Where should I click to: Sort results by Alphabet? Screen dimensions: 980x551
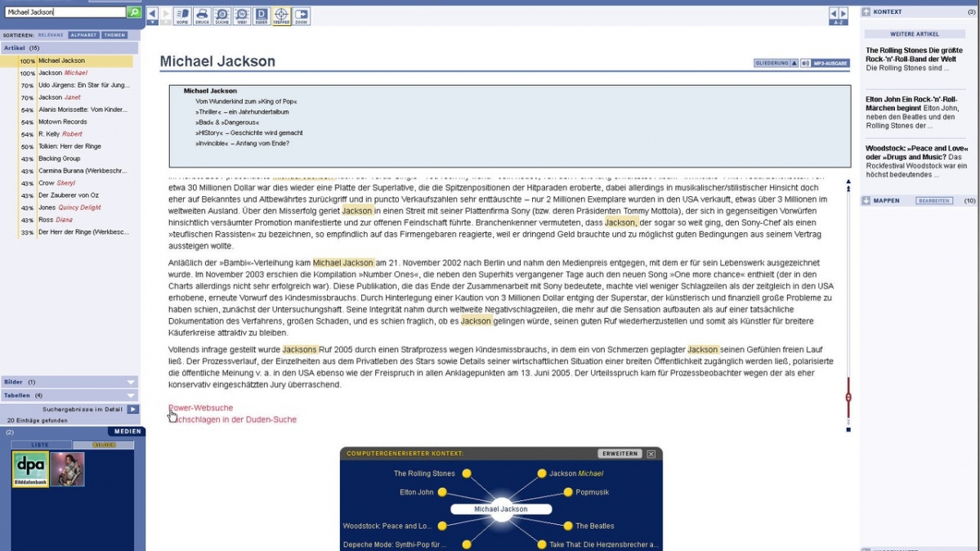[83, 35]
